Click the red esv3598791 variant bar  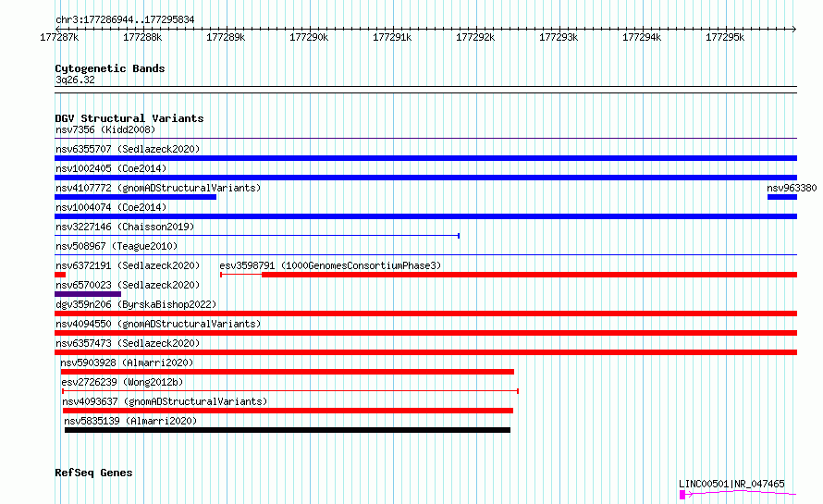[509, 275]
